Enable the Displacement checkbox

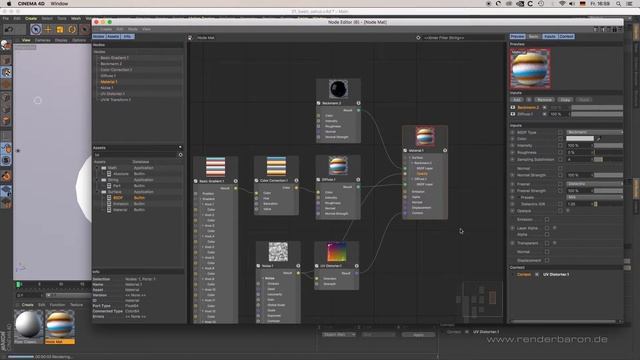[547, 260]
